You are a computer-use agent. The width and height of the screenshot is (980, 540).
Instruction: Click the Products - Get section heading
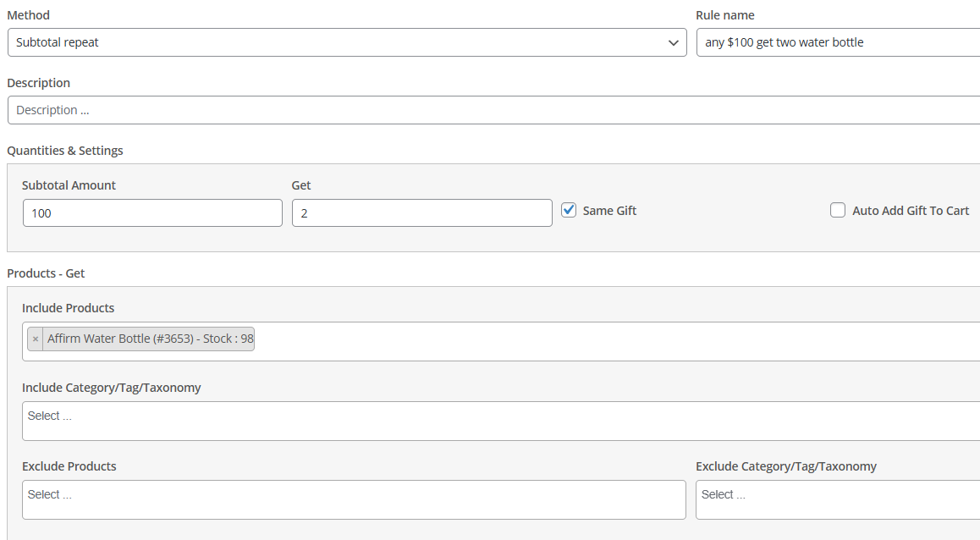(46, 273)
